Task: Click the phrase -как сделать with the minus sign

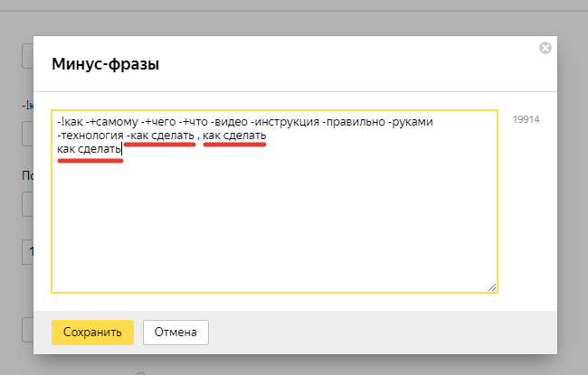Action: coord(160,136)
